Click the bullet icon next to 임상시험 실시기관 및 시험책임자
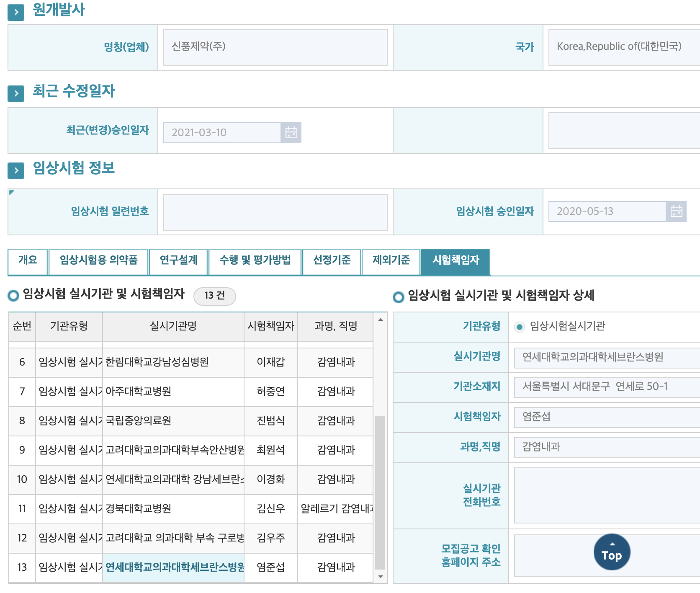Viewport: 700px width, 593px height. point(13,296)
